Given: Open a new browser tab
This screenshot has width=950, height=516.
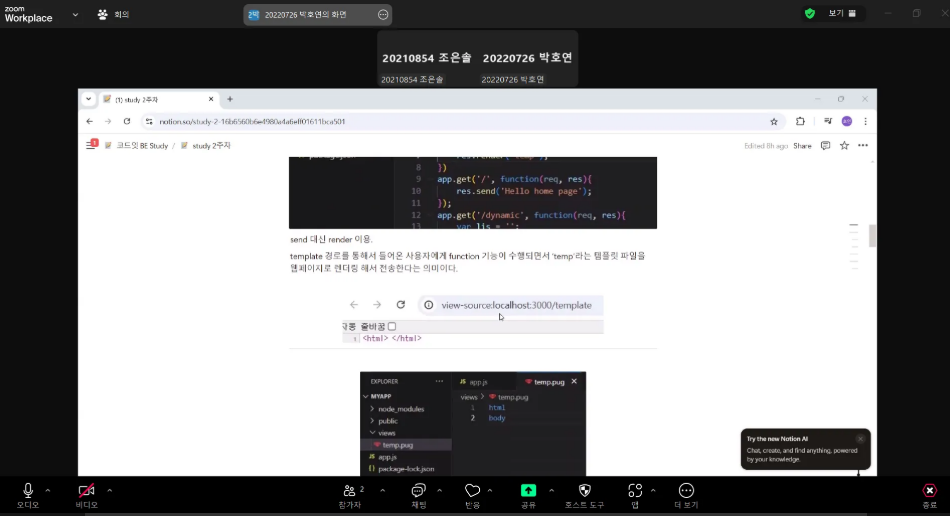Looking at the screenshot, I should point(230,99).
